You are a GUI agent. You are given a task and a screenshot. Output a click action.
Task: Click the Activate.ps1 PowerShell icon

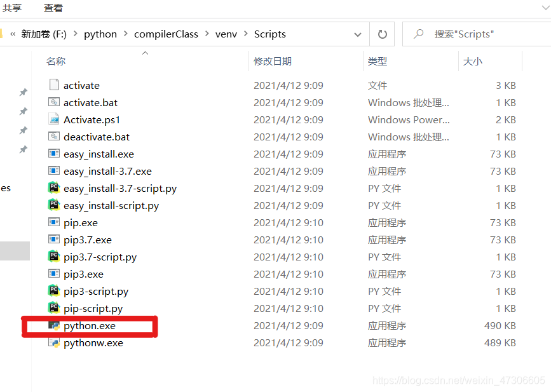[53, 119]
